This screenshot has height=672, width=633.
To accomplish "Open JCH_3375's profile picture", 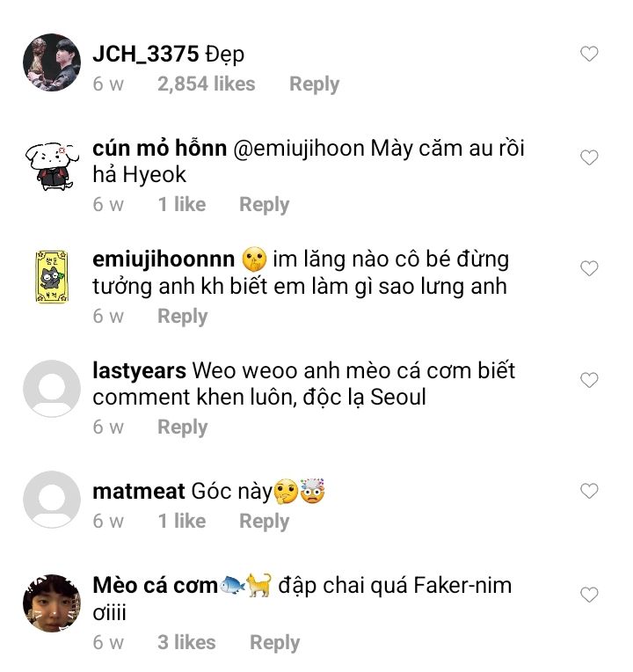I will tap(51, 63).
